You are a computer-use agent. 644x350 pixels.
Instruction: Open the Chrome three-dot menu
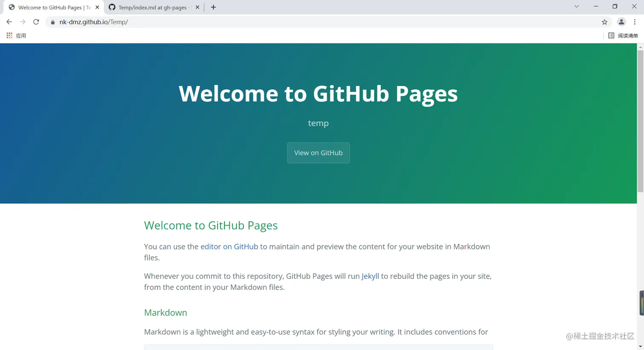coord(635,22)
